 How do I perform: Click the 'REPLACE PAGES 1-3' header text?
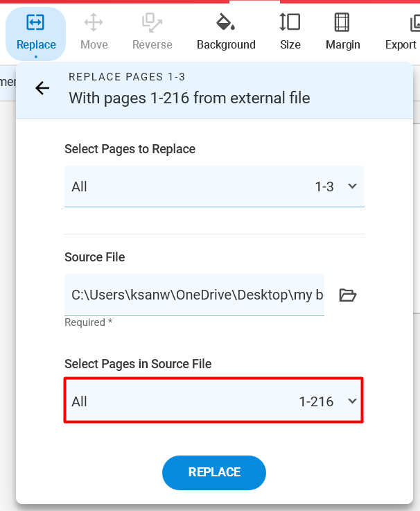click(x=127, y=77)
